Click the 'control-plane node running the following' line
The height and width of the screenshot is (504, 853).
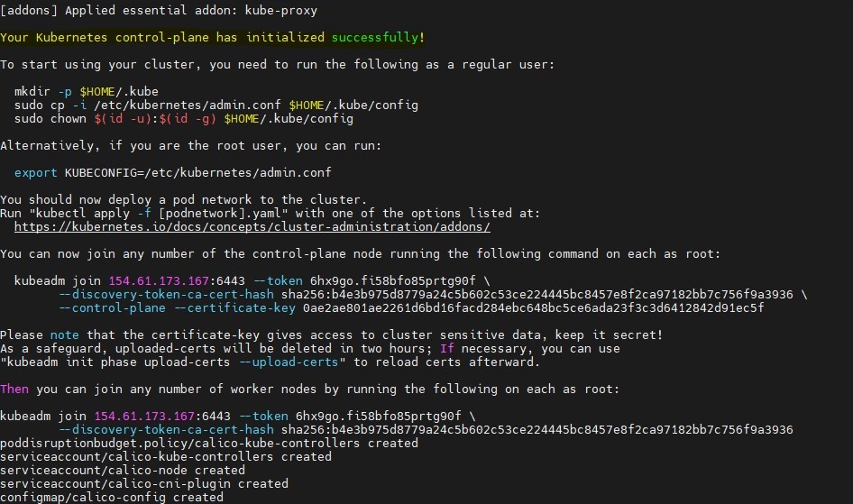(360, 254)
